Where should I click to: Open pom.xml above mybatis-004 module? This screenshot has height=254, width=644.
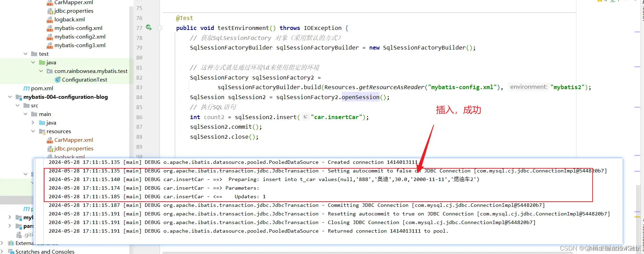pos(42,88)
